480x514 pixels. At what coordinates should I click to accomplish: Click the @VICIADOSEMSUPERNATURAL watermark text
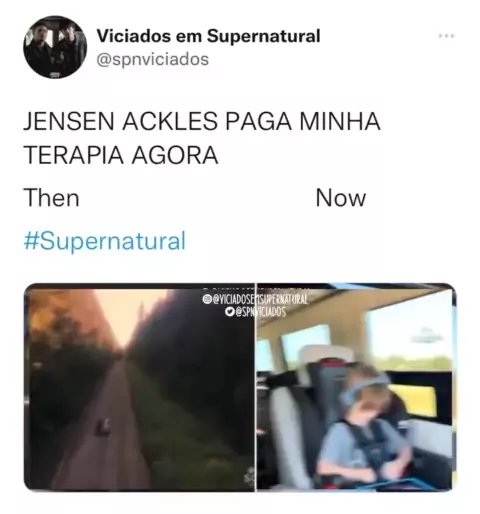pyautogui.click(x=259, y=300)
